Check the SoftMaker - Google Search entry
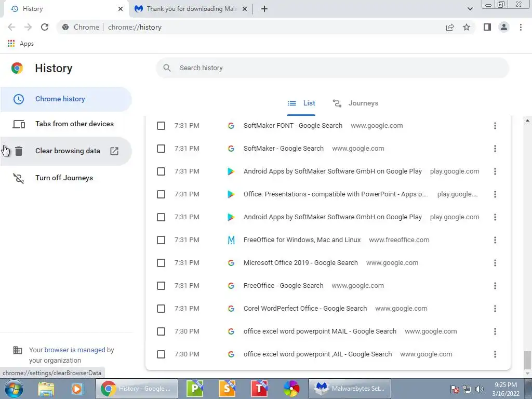Viewport: 532px width, 399px height. (161, 149)
